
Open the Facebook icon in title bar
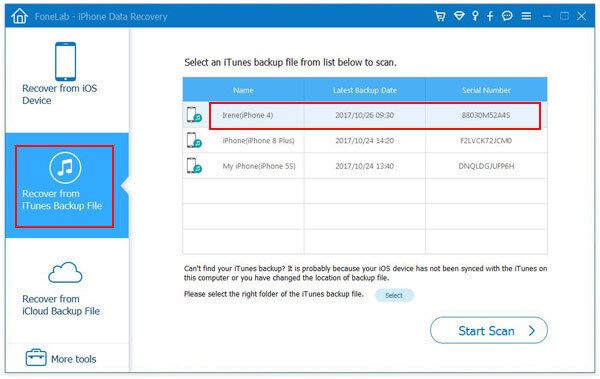click(490, 16)
